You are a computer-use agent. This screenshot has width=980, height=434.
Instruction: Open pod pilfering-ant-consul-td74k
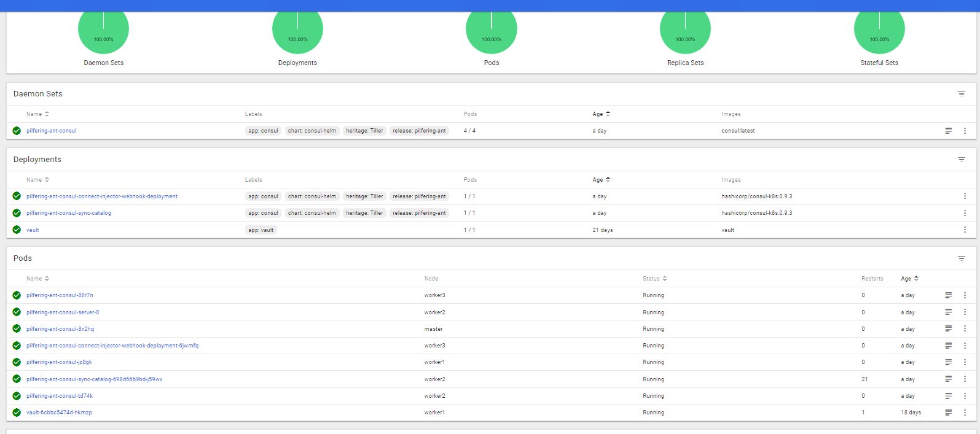pos(60,396)
